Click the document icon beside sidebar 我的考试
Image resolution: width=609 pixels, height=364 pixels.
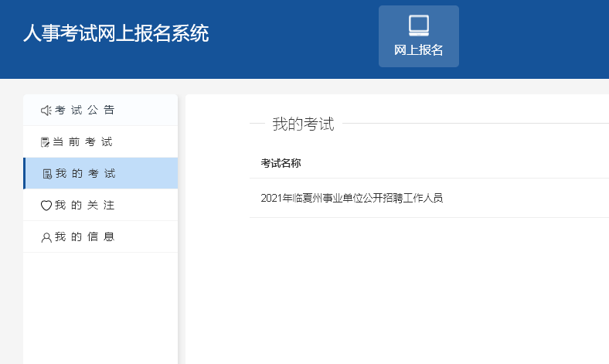click(47, 174)
